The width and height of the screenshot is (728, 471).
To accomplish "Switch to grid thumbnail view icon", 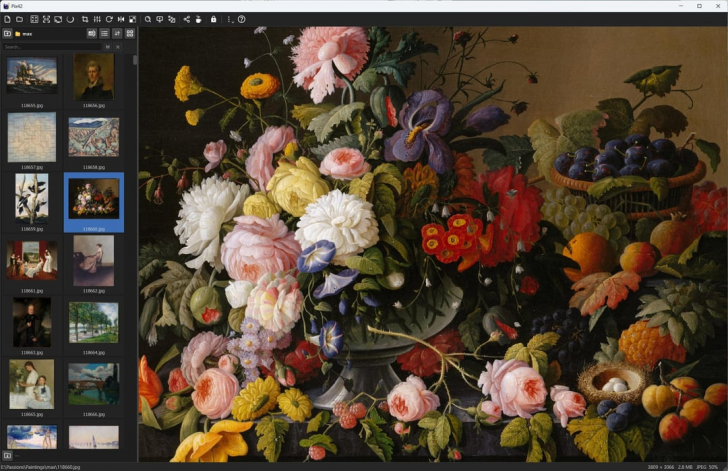I will [x=130, y=33].
